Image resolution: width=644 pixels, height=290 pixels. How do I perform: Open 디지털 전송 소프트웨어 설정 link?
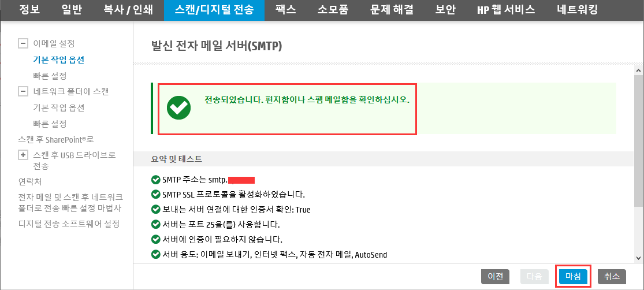pos(69,224)
